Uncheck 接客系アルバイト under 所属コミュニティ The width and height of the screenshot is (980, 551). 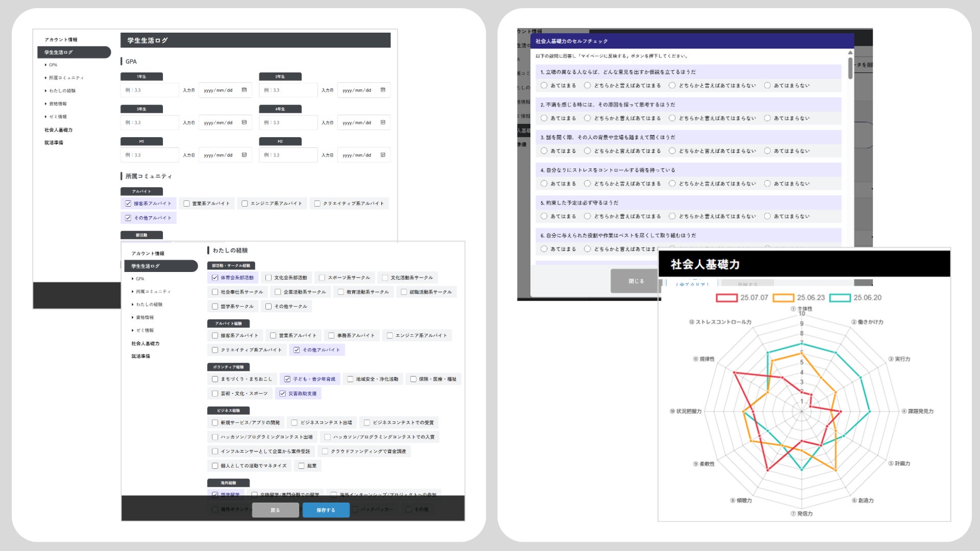click(128, 204)
